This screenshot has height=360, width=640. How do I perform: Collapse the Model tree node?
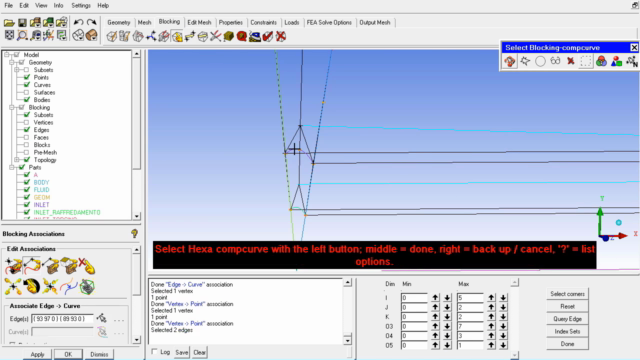pyautogui.click(x=7, y=55)
